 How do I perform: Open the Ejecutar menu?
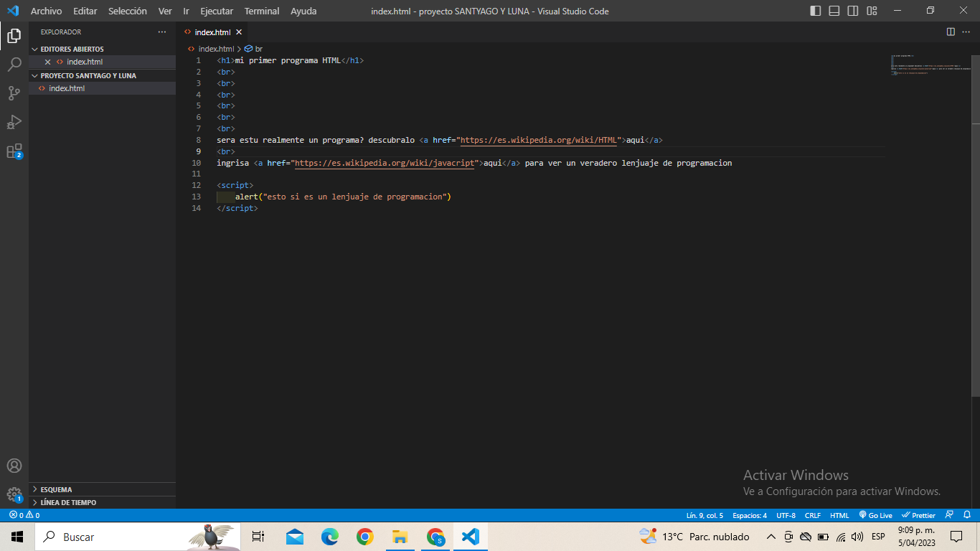coord(217,11)
